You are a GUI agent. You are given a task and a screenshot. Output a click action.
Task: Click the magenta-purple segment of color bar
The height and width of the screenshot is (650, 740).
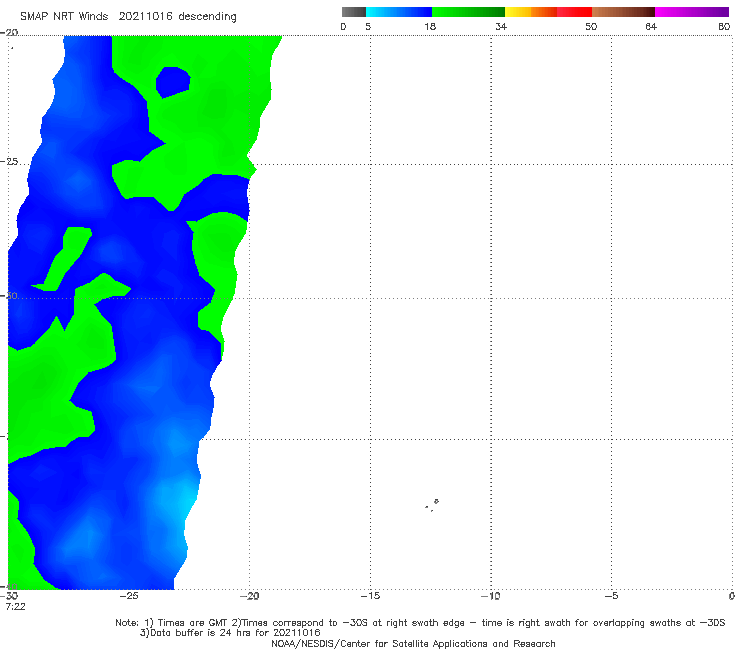click(x=692, y=12)
